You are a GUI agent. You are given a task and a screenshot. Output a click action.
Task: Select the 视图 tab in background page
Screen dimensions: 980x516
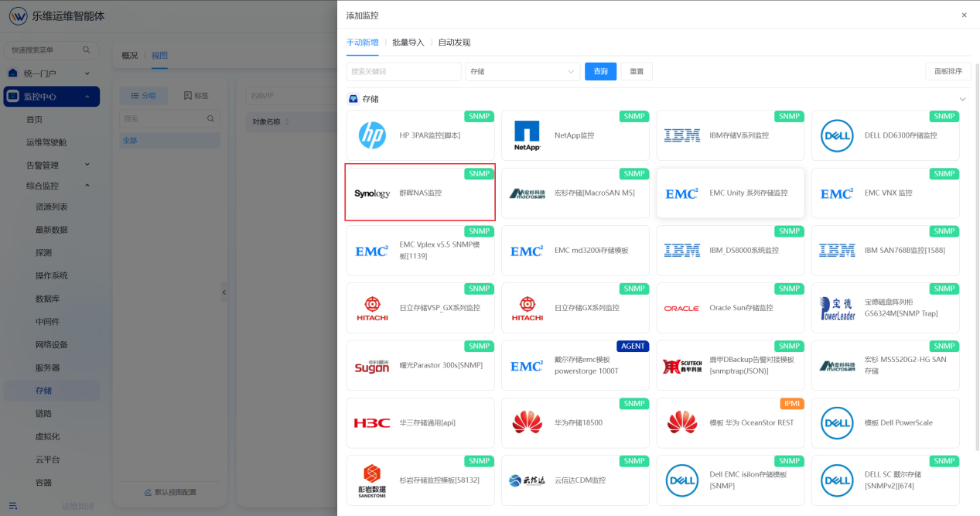tap(159, 56)
